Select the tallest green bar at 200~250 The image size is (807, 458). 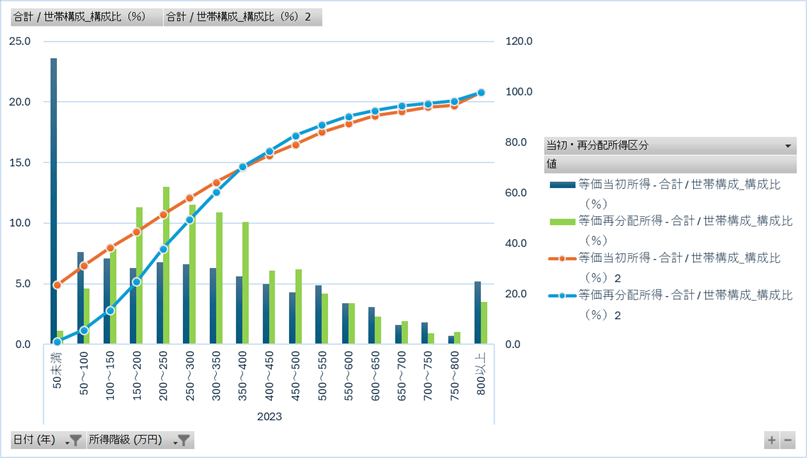click(166, 265)
